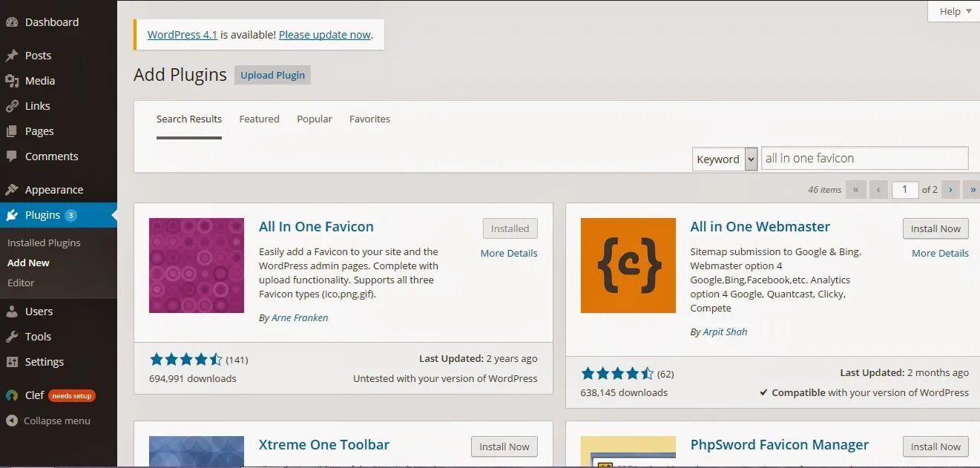Click the Users person icon

tap(12, 312)
